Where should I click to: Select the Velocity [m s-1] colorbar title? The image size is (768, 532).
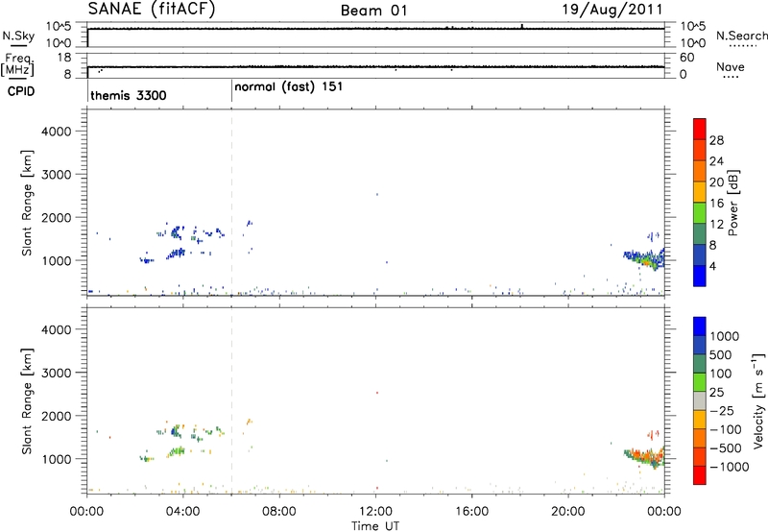(x=758, y=400)
